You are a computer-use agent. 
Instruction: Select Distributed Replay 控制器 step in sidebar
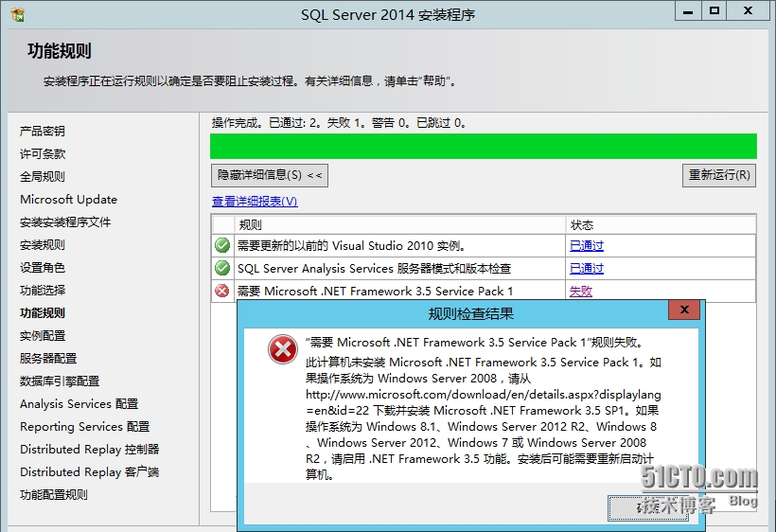(90, 450)
